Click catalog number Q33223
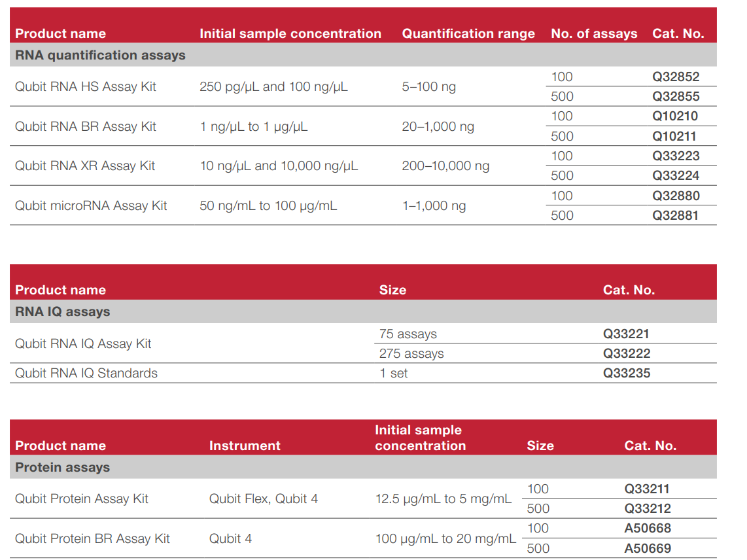Viewport: 747px width, 560px height. point(676,156)
